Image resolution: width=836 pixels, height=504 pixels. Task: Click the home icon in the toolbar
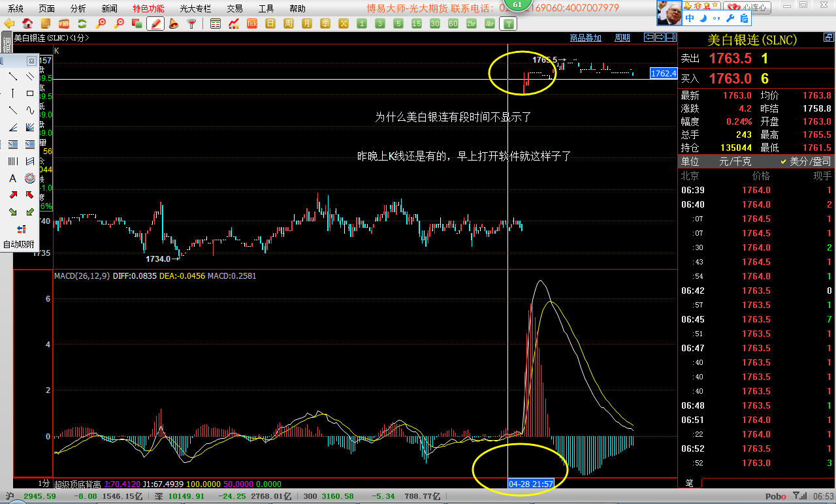point(27,24)
